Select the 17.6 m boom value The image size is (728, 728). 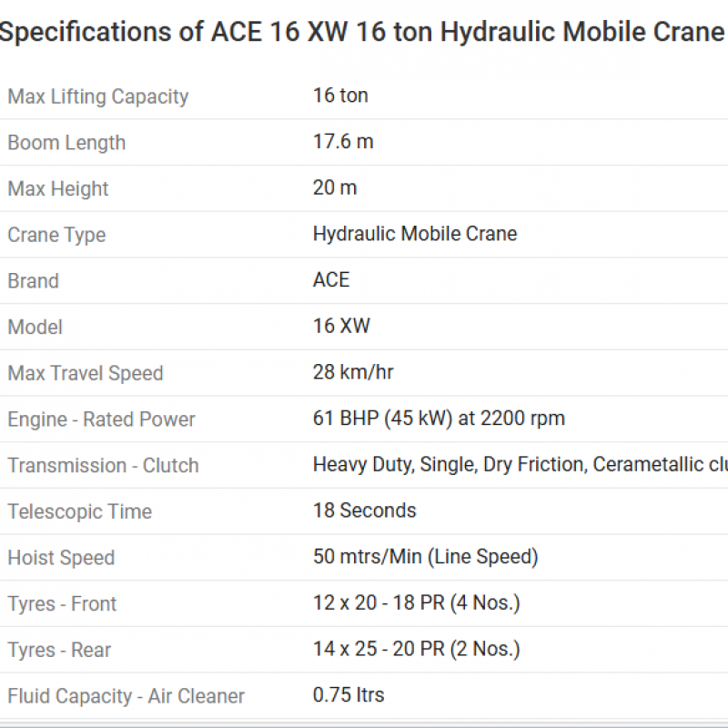click(343, 142)
